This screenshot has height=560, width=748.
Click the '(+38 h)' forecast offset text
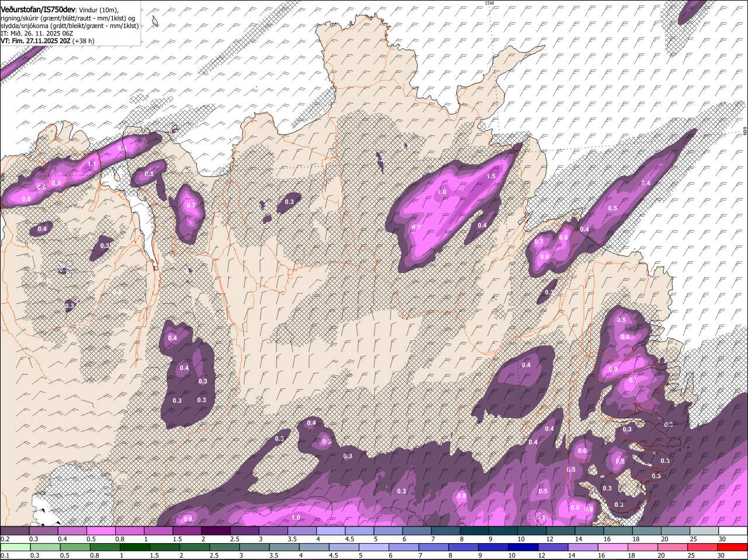(84, 41)
